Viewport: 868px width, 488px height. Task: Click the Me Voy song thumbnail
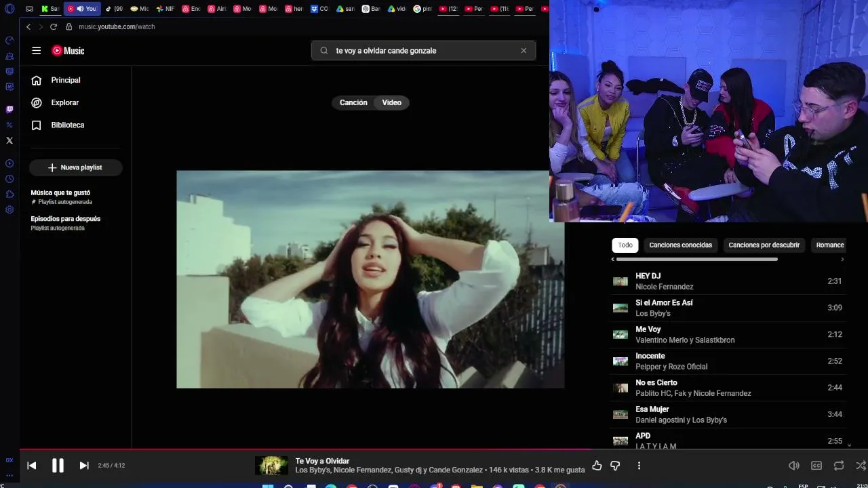(620, 334)
